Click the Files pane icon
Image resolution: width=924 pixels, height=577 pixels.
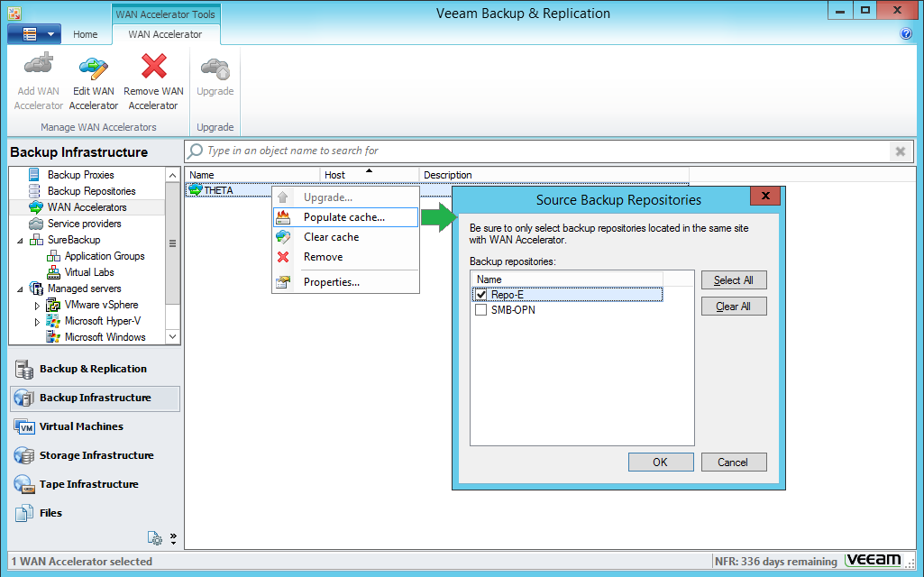coord(24,513)
